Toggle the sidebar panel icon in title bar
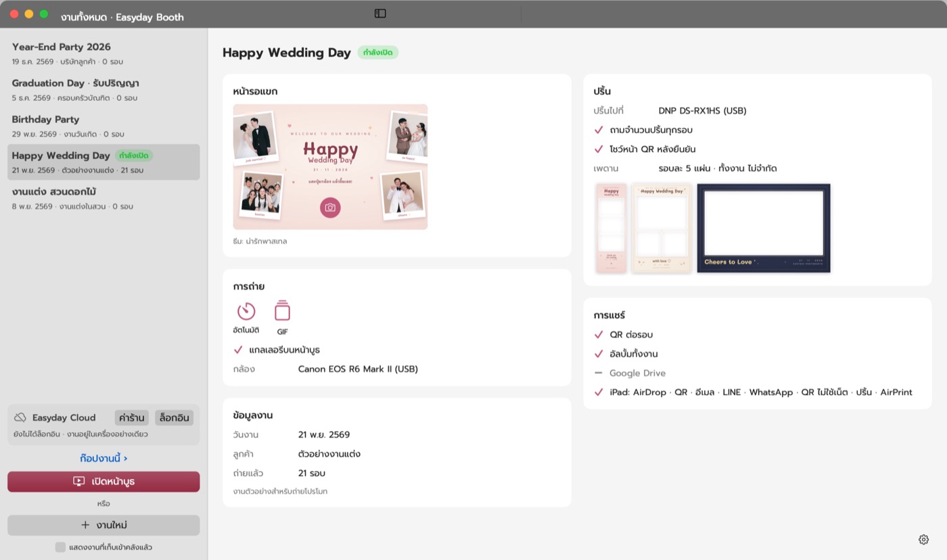The width and height of the screenshot is (947, 560). pos(380,14)
